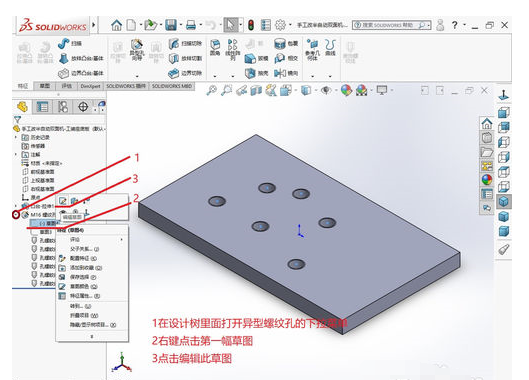Choose the 边界凸台/基体 boundary feature

pos(81,73)
